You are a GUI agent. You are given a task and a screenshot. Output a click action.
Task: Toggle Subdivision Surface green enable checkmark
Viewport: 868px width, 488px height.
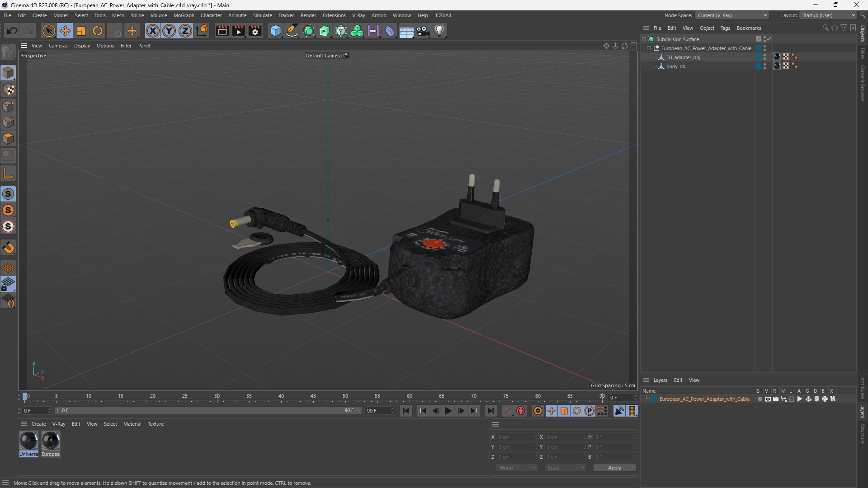pyautogui.click(x=769, y=39)
